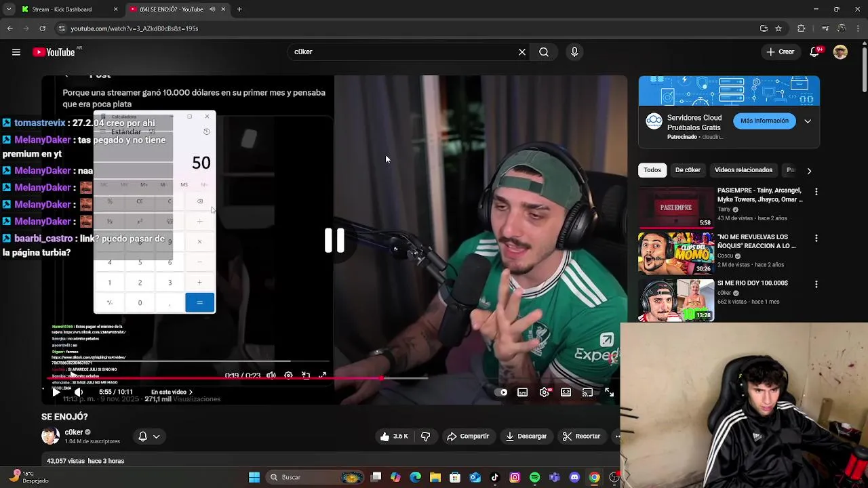Download the video with Descargar
This screenshot has height=488, width=868.
526,436
